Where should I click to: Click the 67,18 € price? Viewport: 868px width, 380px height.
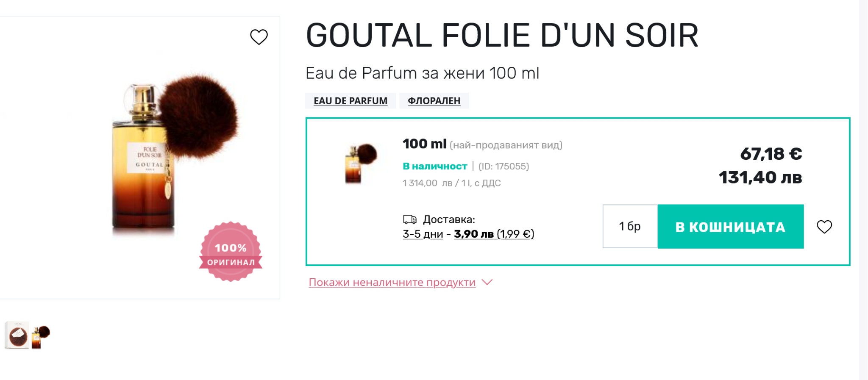tap(771, 154)
